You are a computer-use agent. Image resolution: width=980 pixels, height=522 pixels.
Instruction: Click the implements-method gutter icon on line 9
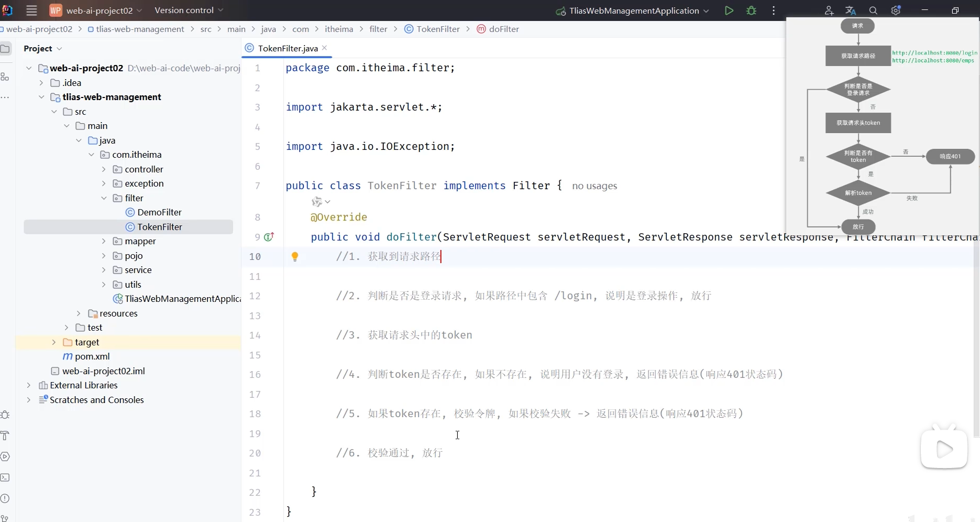(269, 237)
